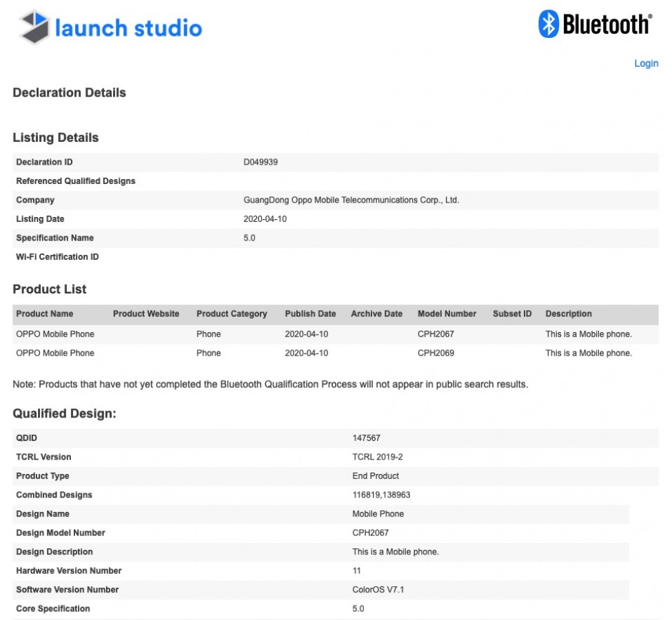Select the Description column header
Screen dimensions: 672x620
point(569,314)
